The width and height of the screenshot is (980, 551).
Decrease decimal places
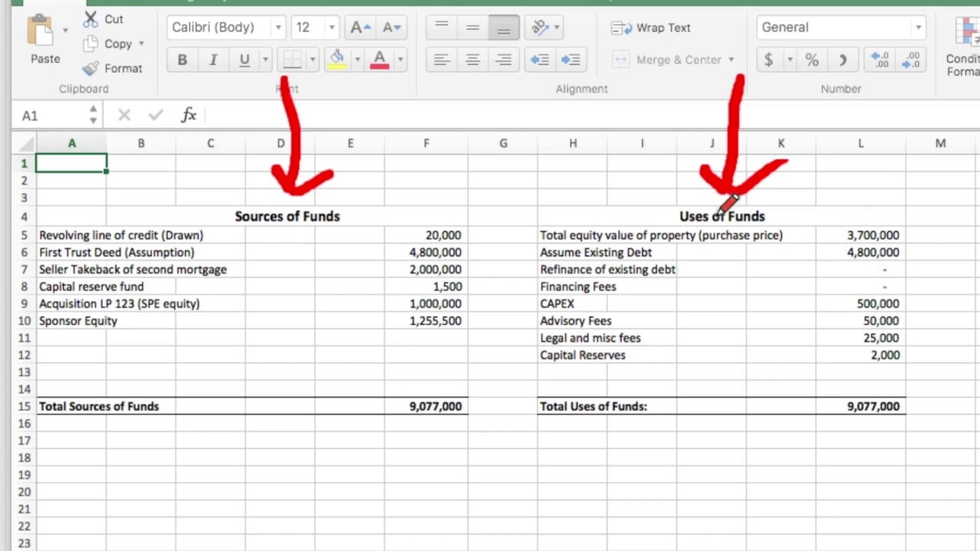(911, 60)
